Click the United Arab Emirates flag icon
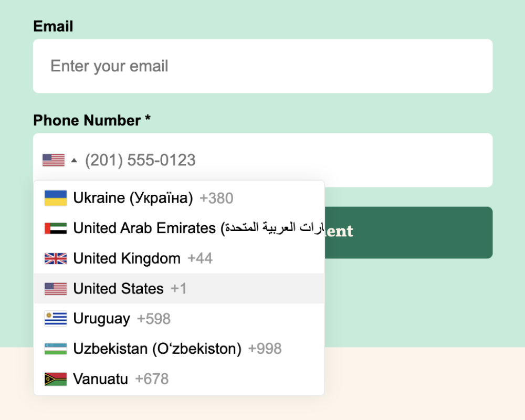This screenshot has height=420, width=525. 56,228
